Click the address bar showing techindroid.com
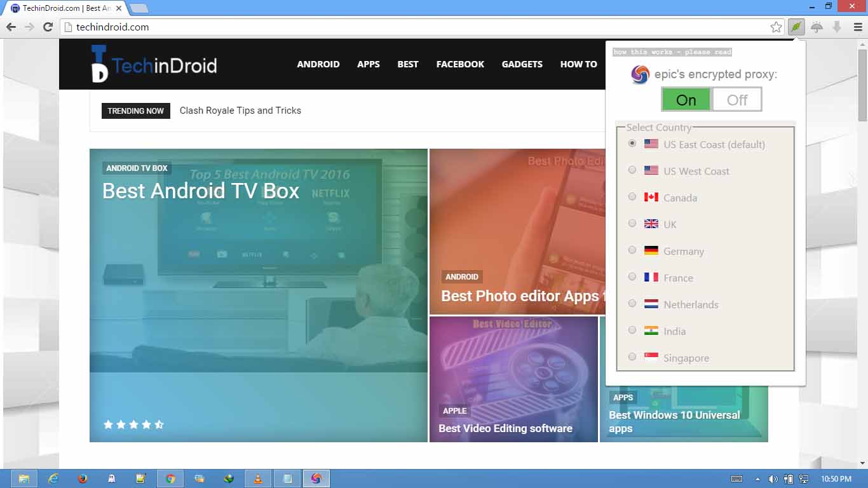 (x=414, y=27)
